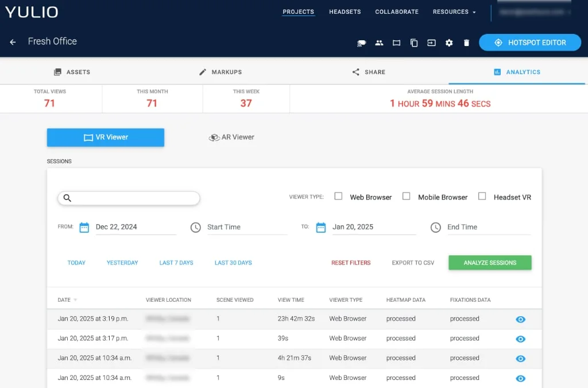Viewport: 588px width, 388px height.
Task: Click the This Week count 37
Action: click(246, 103)
